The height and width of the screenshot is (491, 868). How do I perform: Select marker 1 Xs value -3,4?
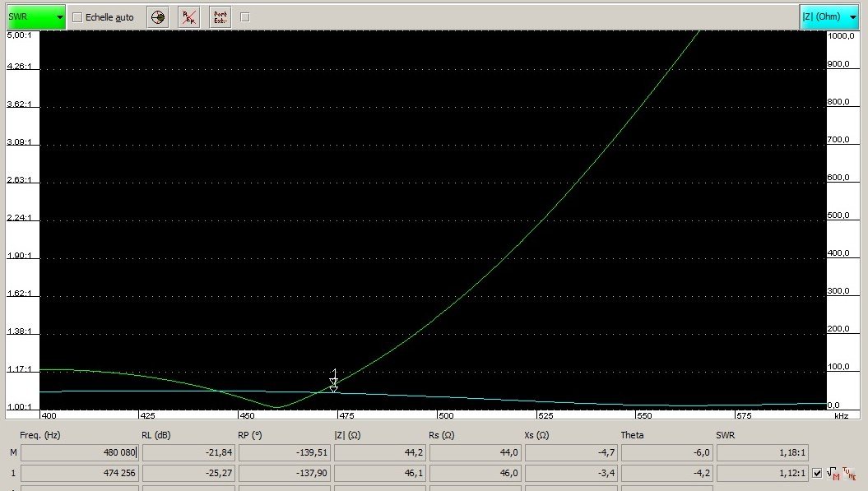click(x=571, y=473)
